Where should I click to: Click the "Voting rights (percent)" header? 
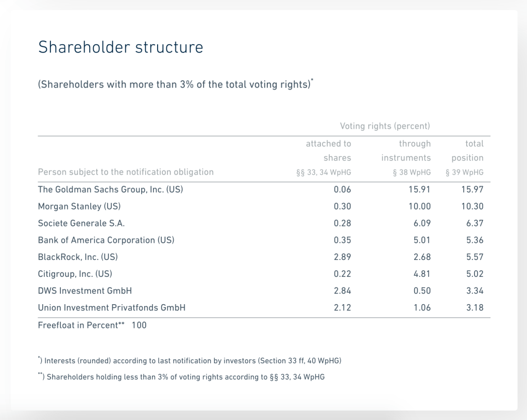(x=385, y=126)
